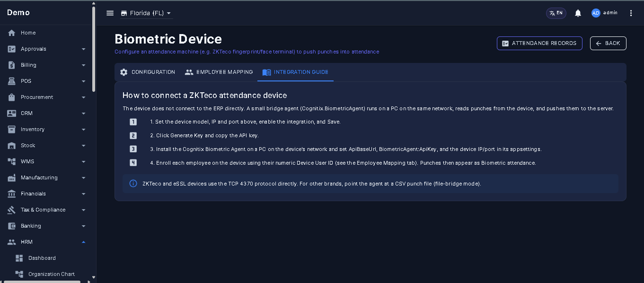Viewport: 644px width, 283px height.
Task: Click the Stock warehouse icon
Action: tap(12, 145)
